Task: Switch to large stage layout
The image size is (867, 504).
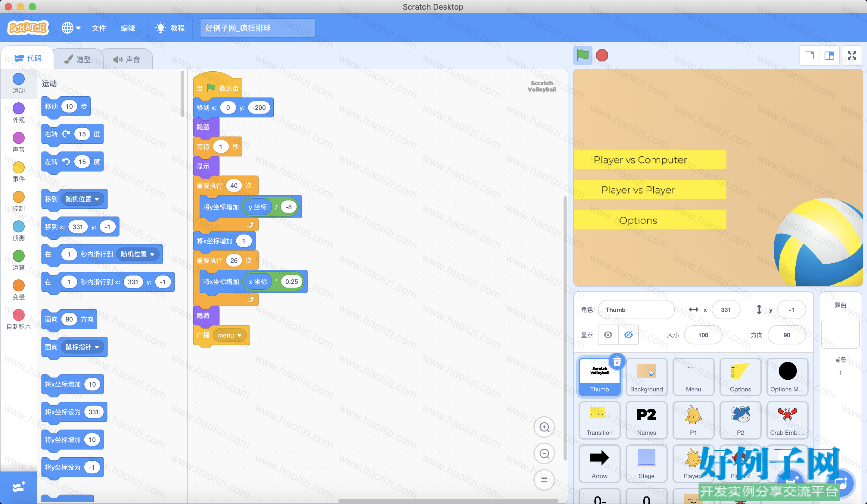Action: coord(829,55)
